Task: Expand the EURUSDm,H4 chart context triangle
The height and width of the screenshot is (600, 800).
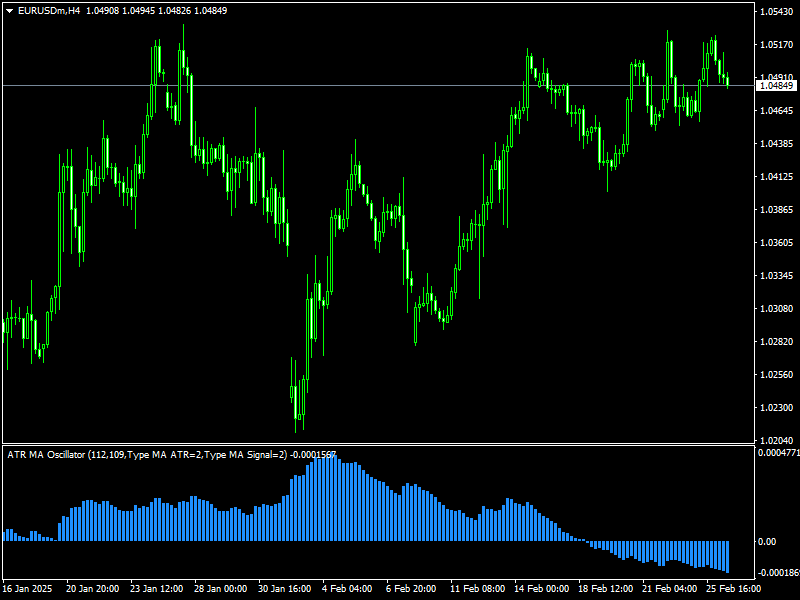Action: (8, 8)
